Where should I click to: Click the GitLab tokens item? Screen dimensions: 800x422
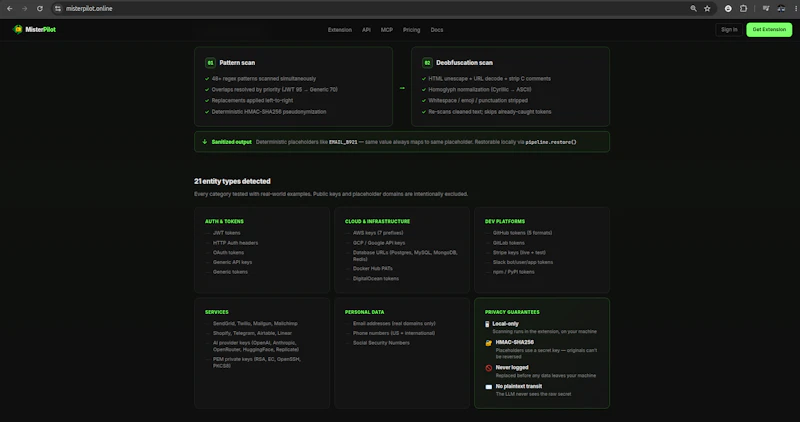[509, 243]
